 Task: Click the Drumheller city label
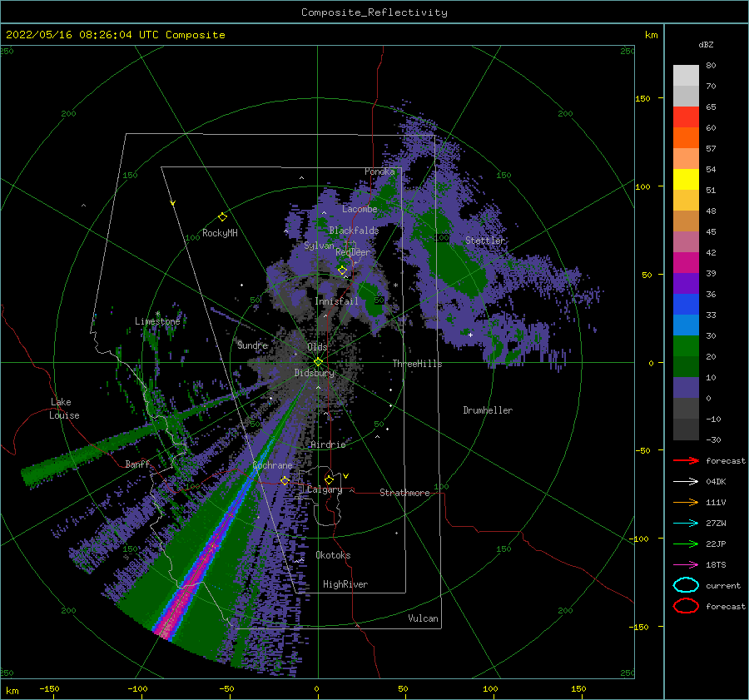(x=488, y=410)
